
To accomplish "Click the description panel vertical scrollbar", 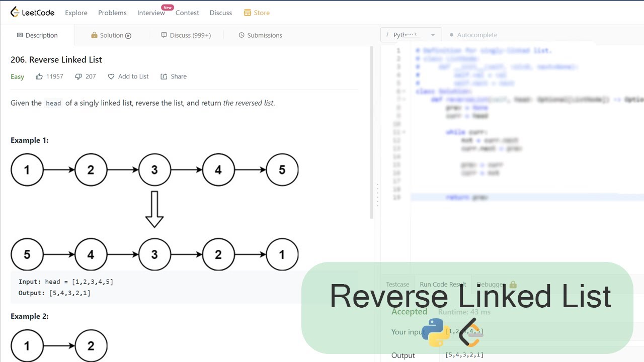I will 372,133.
